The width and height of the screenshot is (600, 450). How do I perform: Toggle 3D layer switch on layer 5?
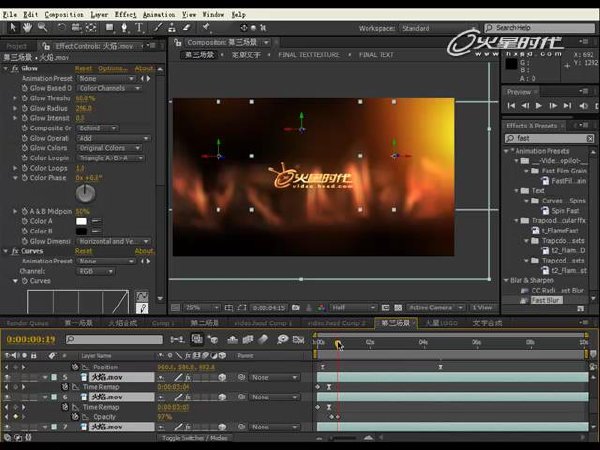pyautogui.click(x=222, y=377)
